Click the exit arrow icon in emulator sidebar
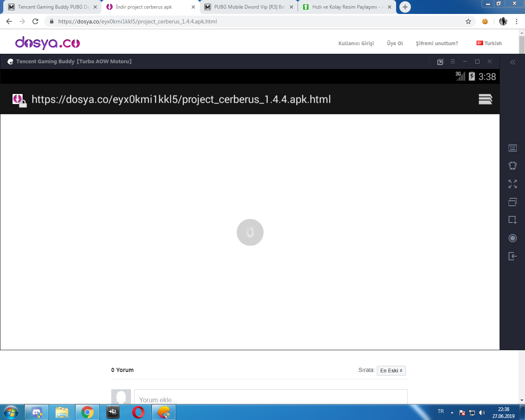Image resolution: width=525 pixels, height=420 pixels. pyautogui.click(x=512, y=256)
